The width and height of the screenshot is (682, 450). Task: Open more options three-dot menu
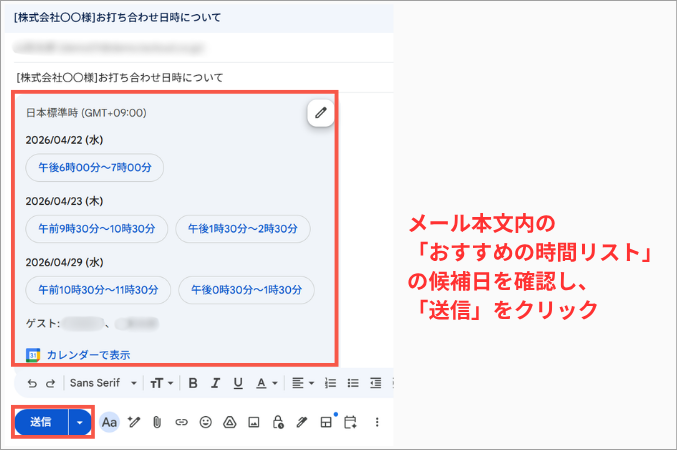377,422
